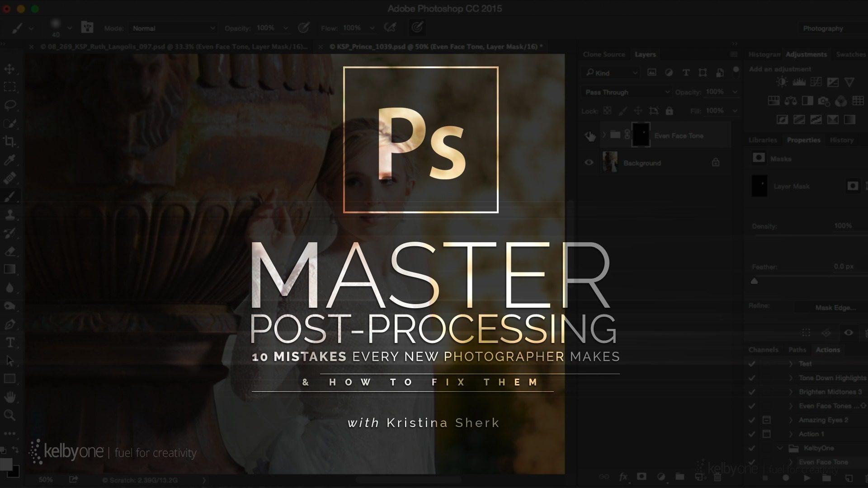Switch to the Histogram tab
Screen dimensions: 868x488
tap(764, 54)
